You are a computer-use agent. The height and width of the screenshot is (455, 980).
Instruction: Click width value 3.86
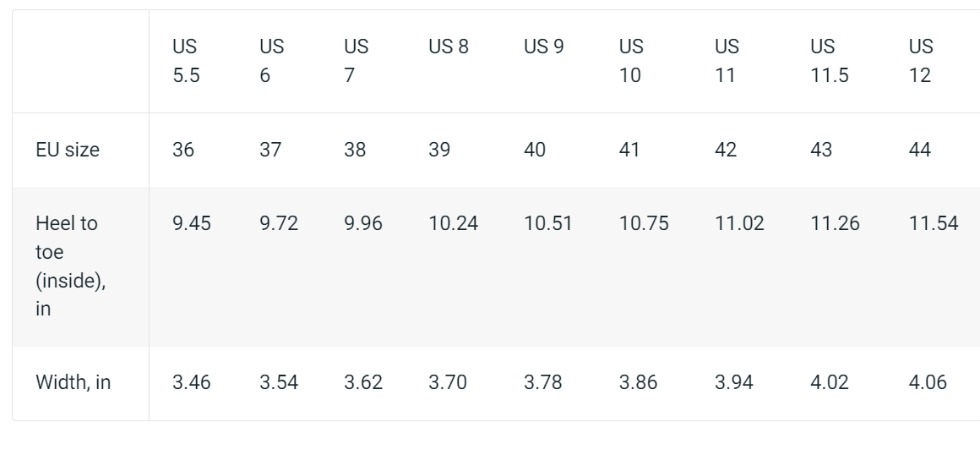click(x=639, y=382)
